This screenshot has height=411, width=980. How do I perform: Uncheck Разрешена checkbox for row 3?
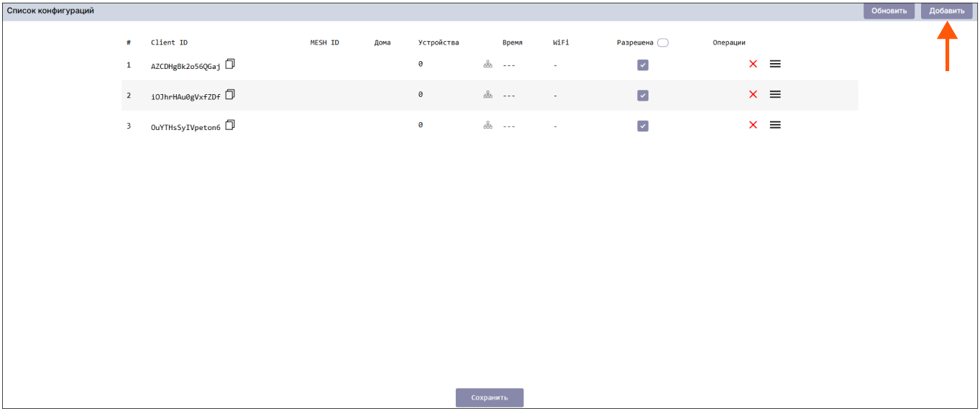tap(643, 126)
